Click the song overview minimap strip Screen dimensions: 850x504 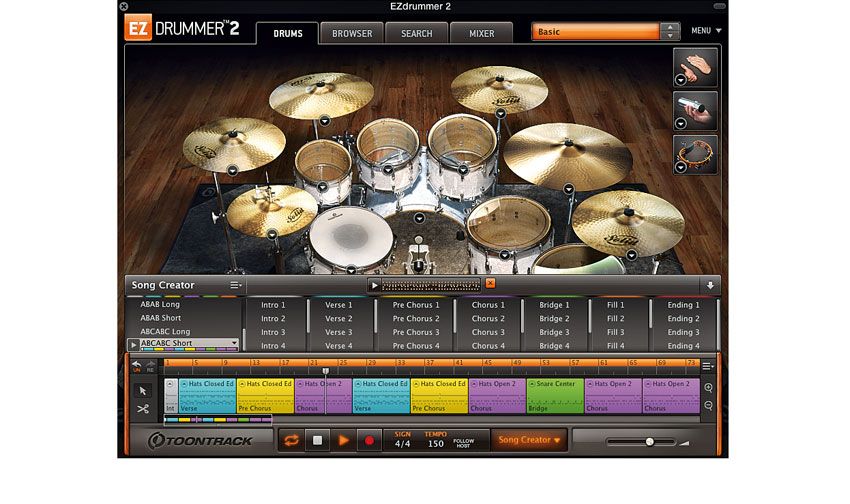(218, 419)
